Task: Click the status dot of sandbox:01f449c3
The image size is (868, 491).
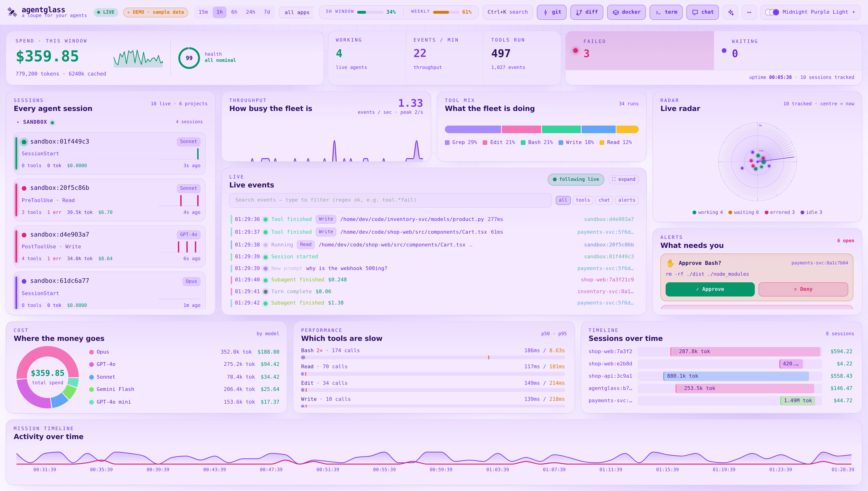Action: (24, 142)
